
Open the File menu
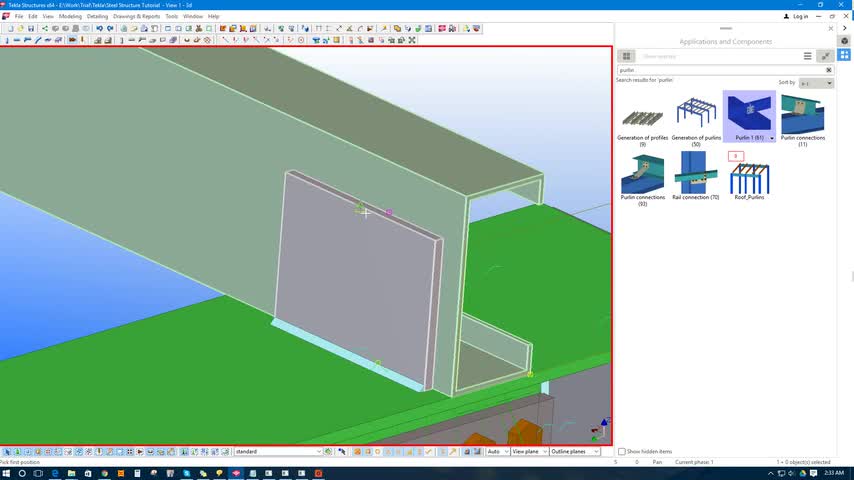(19, 16)
